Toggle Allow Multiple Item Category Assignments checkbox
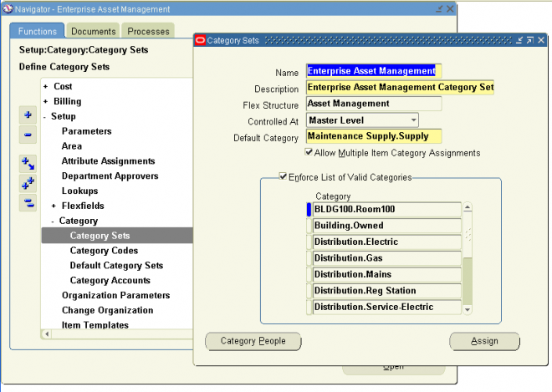The width and height of the screenshot is (552, 392). point(309,152)
